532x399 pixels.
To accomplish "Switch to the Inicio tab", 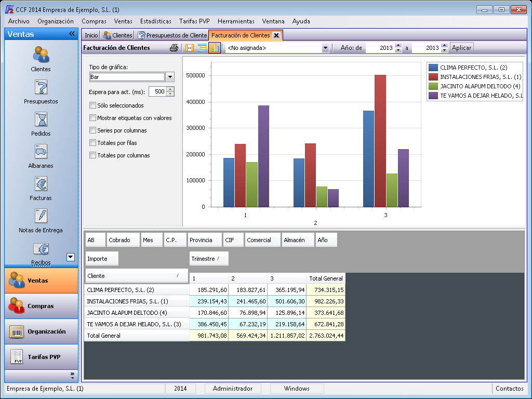I will (x=91, y=35).
